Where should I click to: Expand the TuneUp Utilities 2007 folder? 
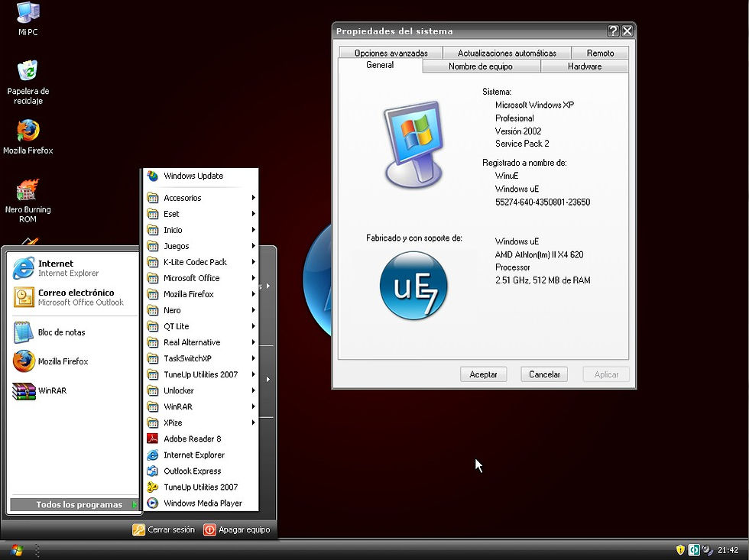coord(200,375)
